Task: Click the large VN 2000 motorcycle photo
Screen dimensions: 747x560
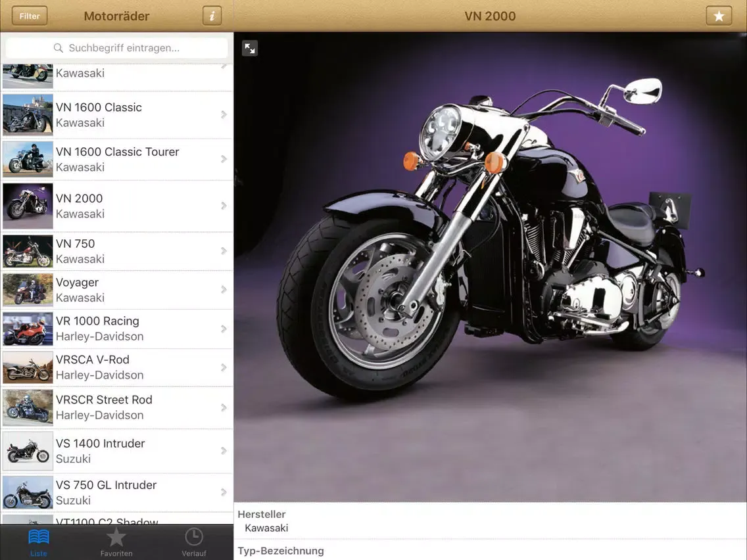Action: [x=491, y=267]
